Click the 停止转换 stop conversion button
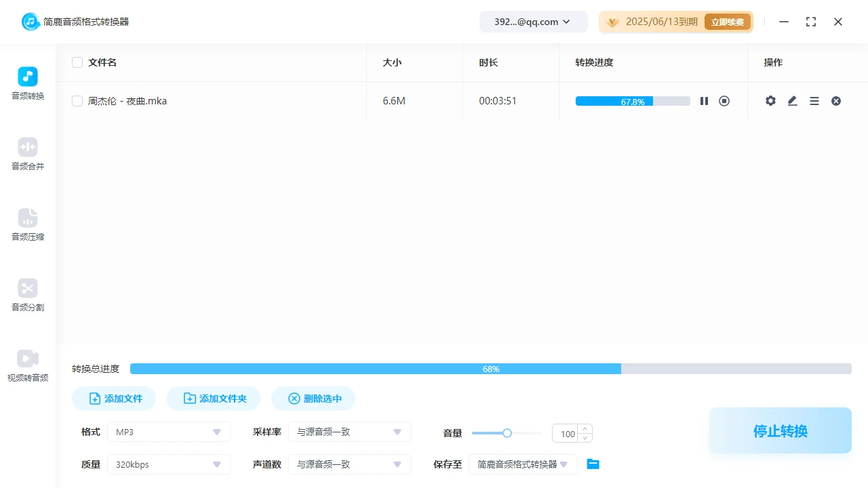This screenshot has height=488, width=868. (x=781, y=430)
